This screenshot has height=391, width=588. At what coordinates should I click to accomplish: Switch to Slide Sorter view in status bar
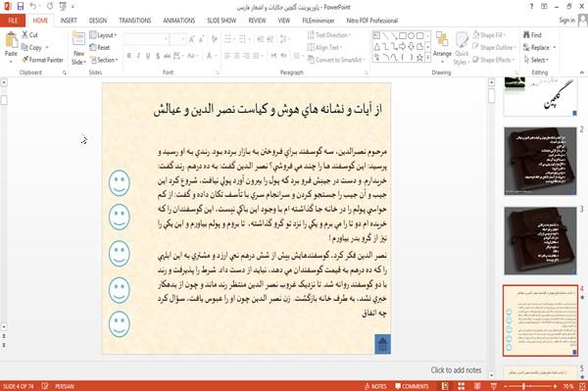461,386
